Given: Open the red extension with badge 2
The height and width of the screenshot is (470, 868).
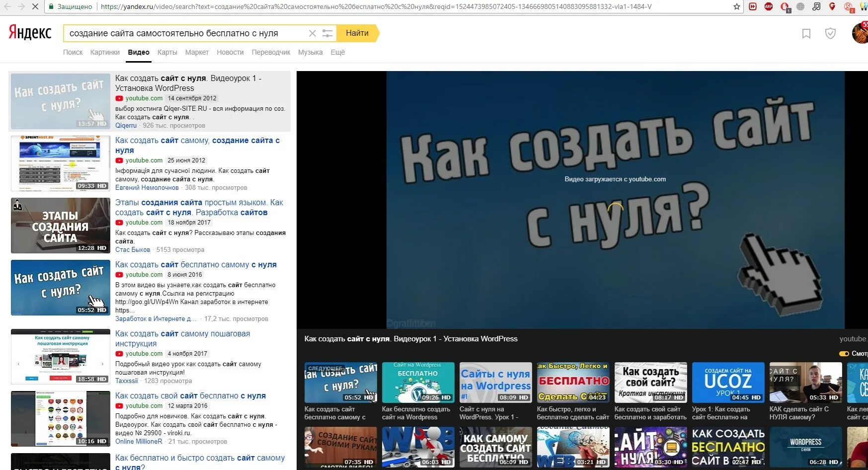Looking at the screenshot, I should click(849, 7).
